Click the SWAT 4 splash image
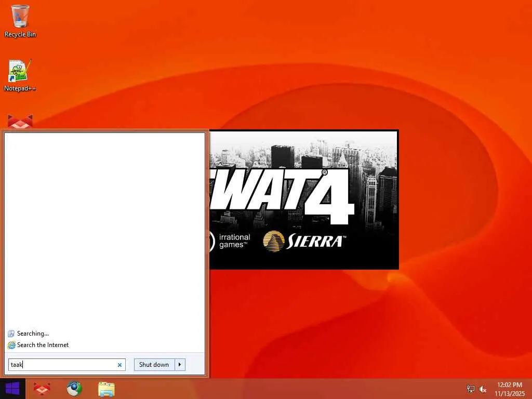 coord(304,199)
